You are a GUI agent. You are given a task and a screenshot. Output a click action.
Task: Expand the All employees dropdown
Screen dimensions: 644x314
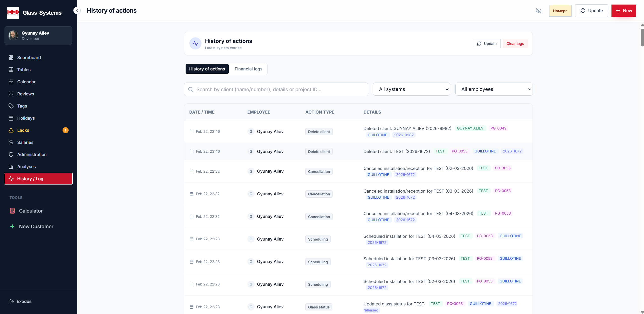pos(494,89)
